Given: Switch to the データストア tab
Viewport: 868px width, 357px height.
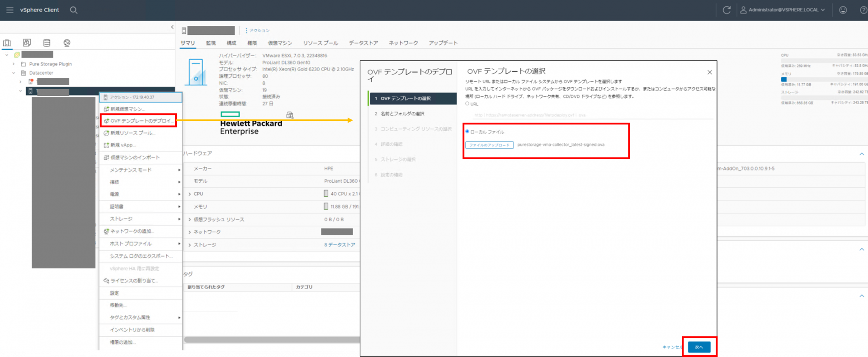Looking at the screenshot, I should point(363,43).
